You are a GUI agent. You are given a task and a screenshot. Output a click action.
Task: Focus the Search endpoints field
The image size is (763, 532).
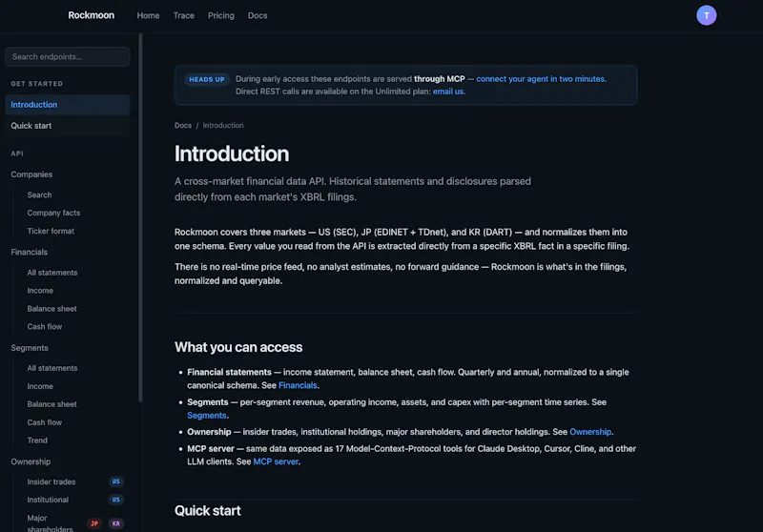tap(67, 57)
